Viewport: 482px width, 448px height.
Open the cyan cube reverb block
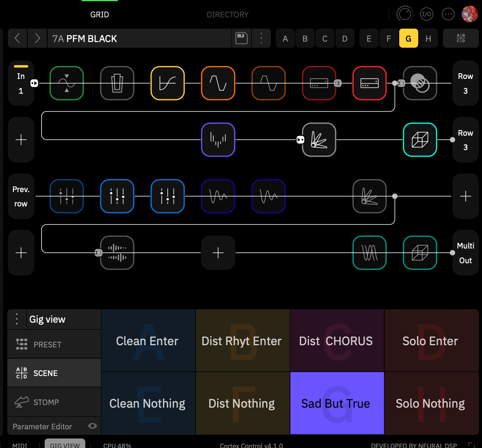pyautogui.click(x=420, y=140)
